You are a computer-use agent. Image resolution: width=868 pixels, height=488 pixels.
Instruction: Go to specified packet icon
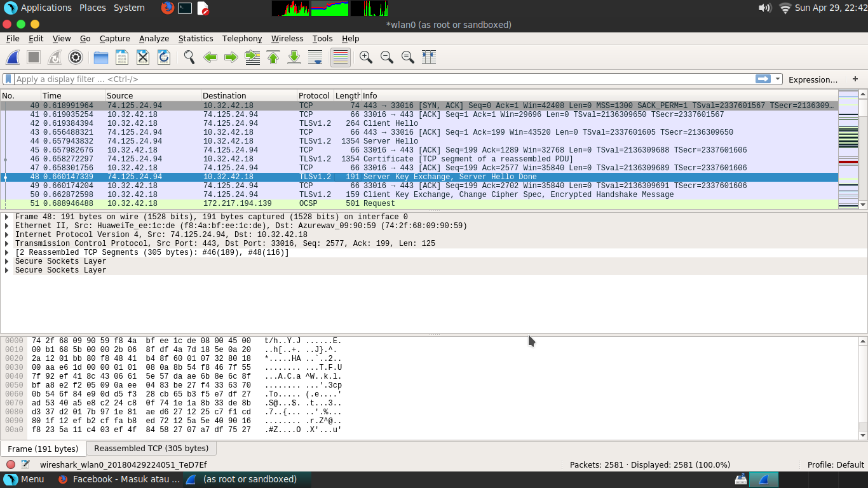coord(252,57)
